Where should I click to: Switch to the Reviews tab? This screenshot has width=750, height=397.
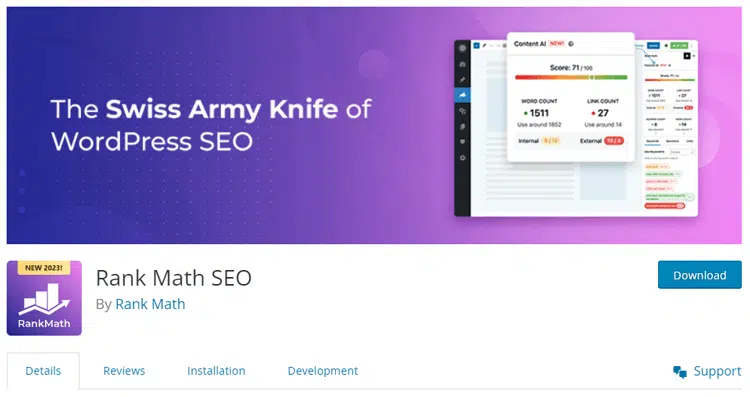[x=124, y=371]
